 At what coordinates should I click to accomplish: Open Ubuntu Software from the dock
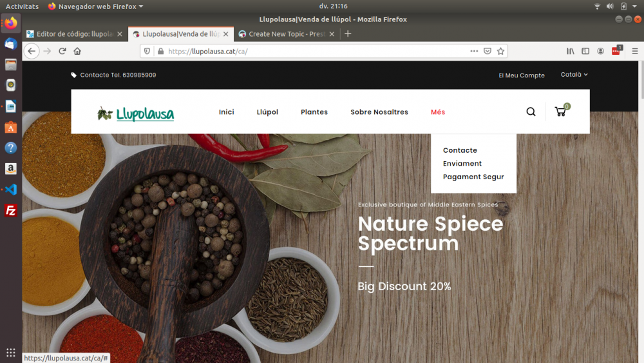click(x=11, y=127)
